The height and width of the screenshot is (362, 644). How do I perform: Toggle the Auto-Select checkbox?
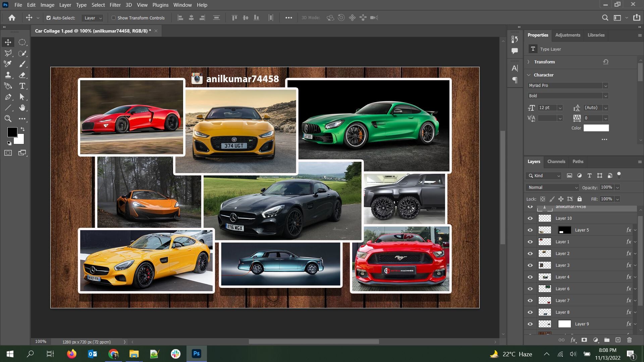click(x=49, y=17)
